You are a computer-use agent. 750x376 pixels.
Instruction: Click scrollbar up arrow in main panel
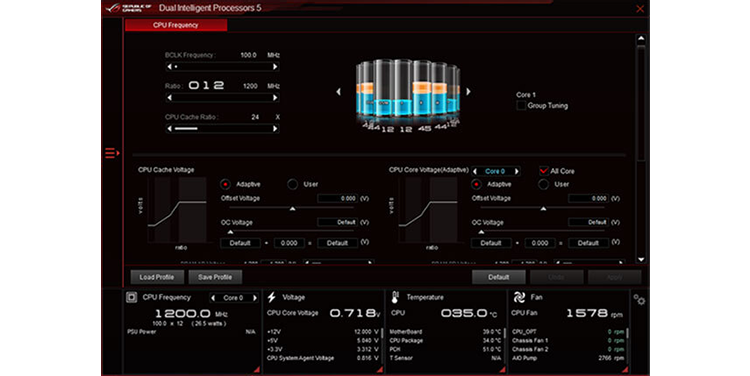click(641, 38)
